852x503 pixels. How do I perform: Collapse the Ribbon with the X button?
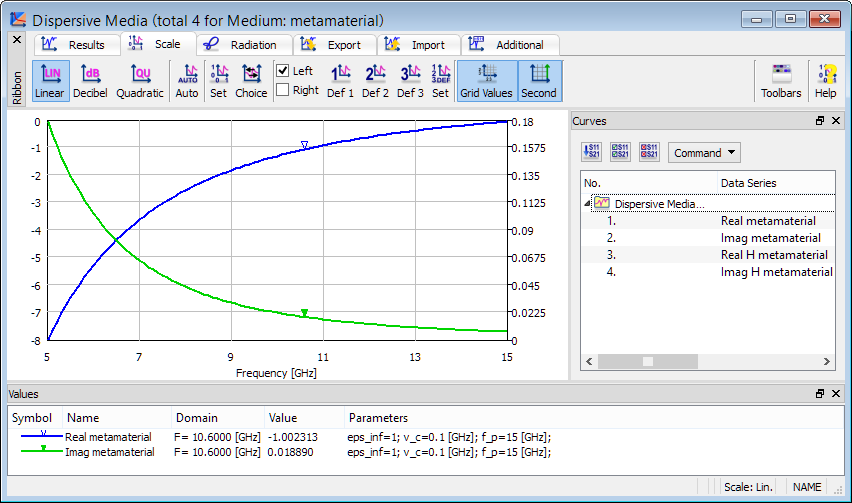[16, 41]
